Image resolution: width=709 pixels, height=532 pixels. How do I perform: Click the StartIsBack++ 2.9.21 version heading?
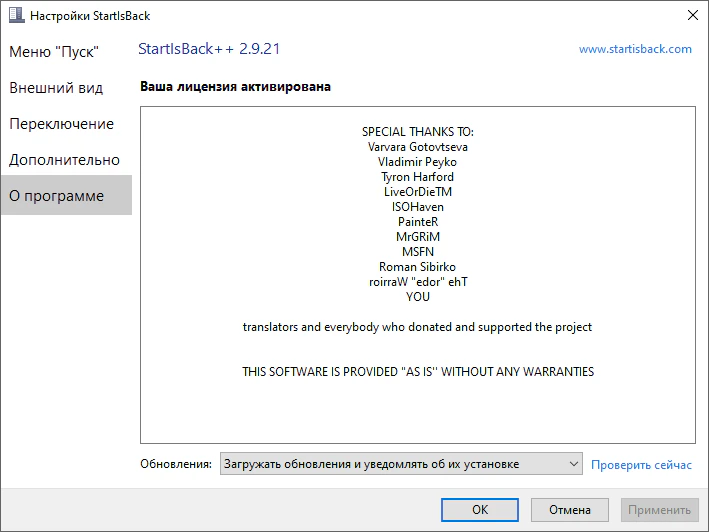[209, 49]
